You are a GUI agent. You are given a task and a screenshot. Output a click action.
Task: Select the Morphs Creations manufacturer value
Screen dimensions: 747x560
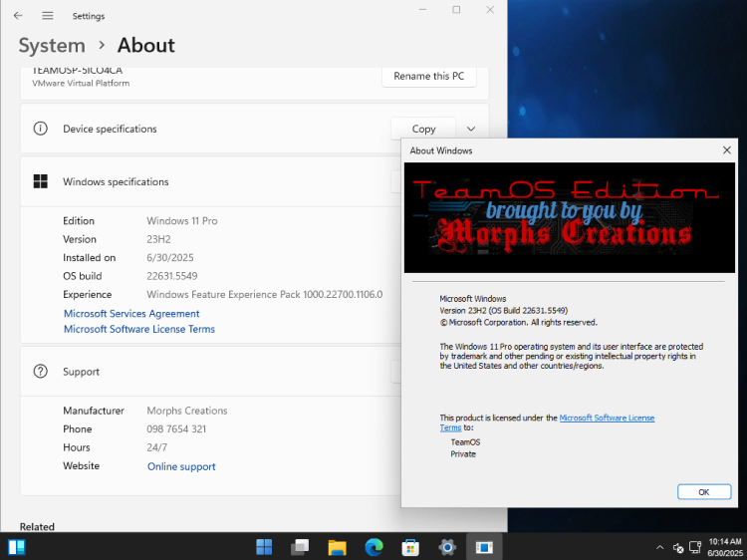coord(187,411)
